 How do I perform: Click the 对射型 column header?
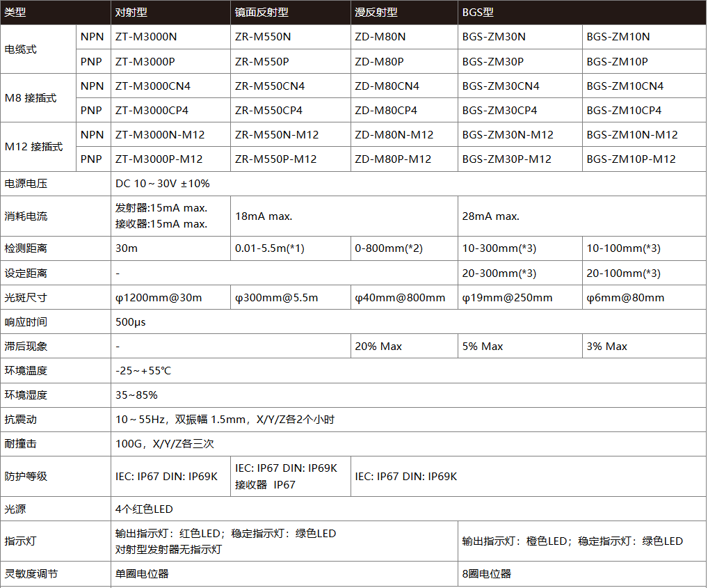tap(131, 13)
